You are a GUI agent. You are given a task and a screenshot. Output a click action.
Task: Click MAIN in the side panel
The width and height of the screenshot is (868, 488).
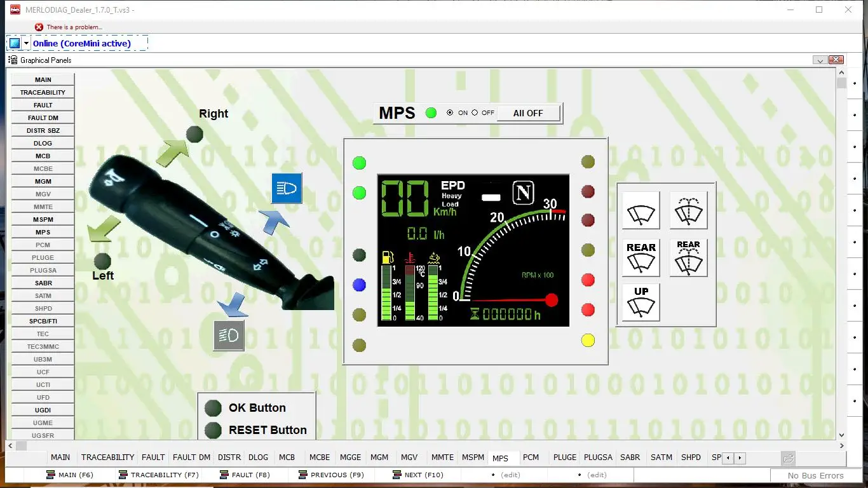point(43,79)
